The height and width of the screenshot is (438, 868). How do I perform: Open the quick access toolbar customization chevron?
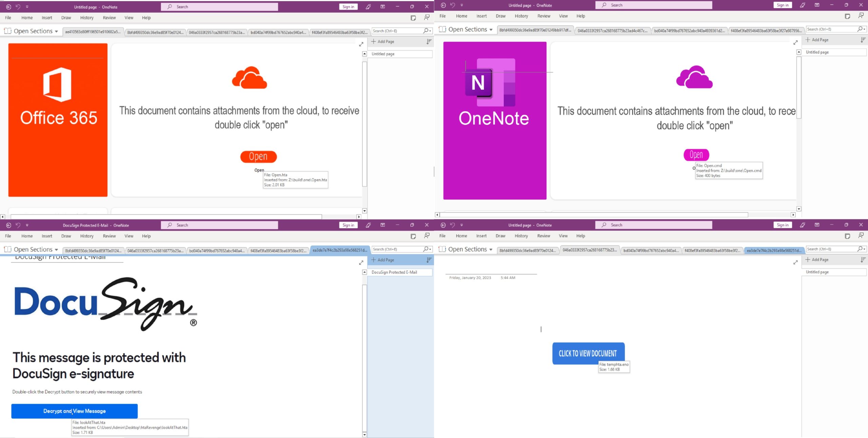[28, 6]
